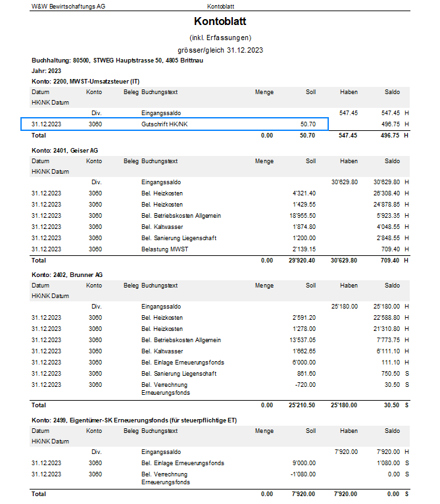Screen dimensions: 440x504
Task: Click Soll amount 1'874.80
Action: pos(304,227)
